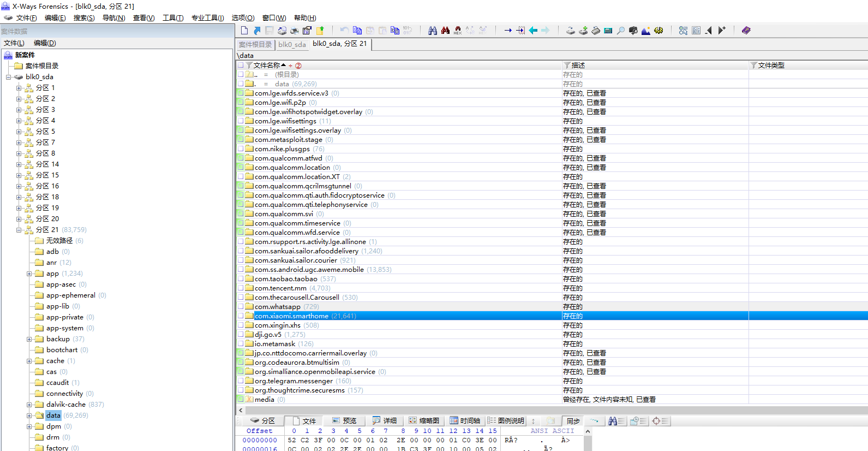Tick checkbox for com.tencent.mm folder
868x451 pixels.
[241, 288]
